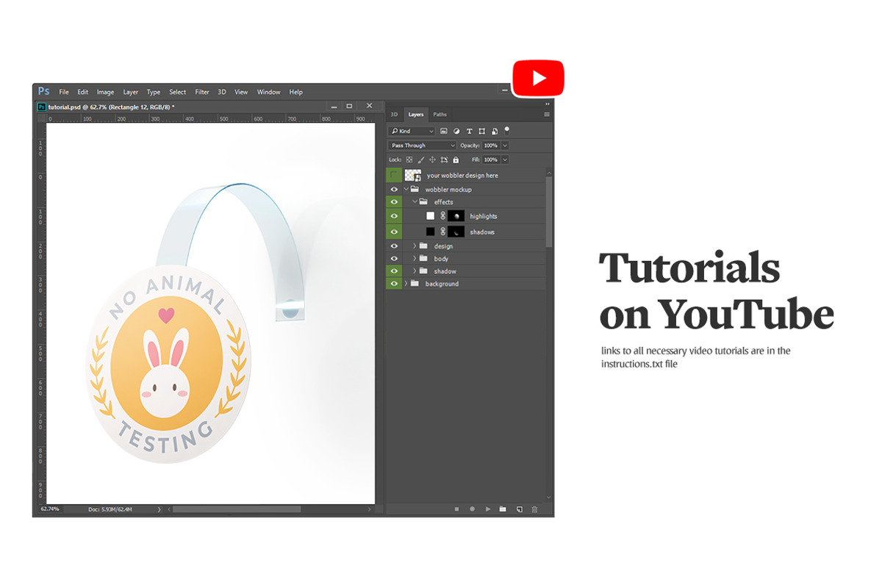This screenshot has height=588, width=882.
Task: Enable the adjustment layer filter icon
Action: click(456, 131)
